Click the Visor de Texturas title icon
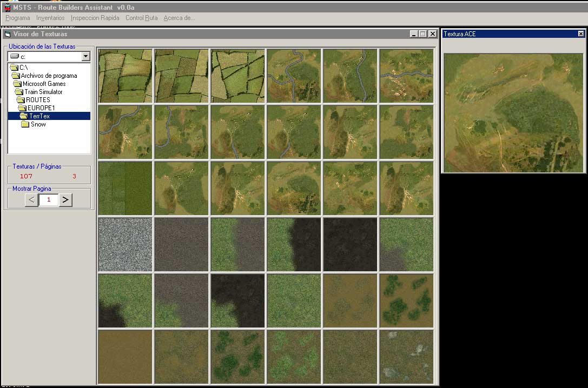 8,34
